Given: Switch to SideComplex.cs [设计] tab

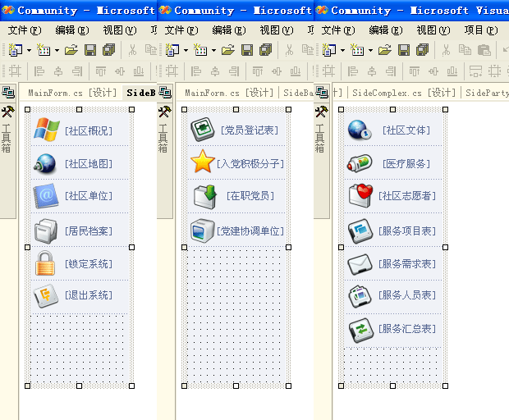Looking at the screenshot, I should click(404, 93).
